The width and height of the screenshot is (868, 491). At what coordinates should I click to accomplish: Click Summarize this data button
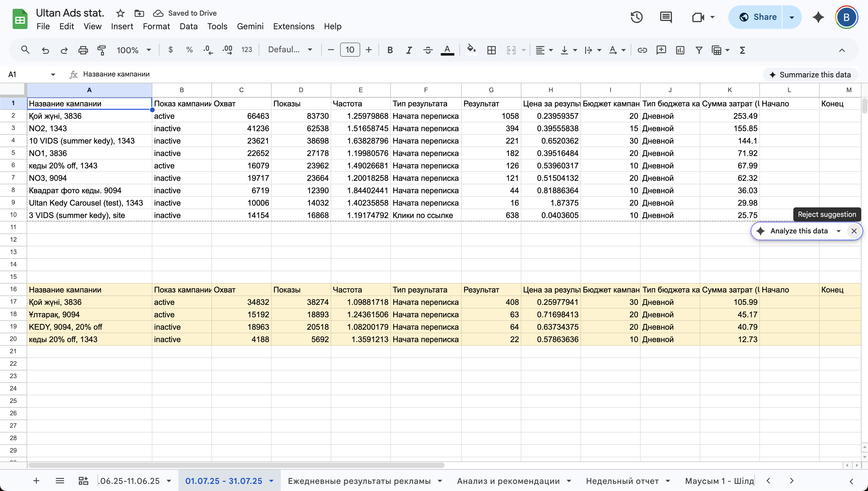pos(810,74)
